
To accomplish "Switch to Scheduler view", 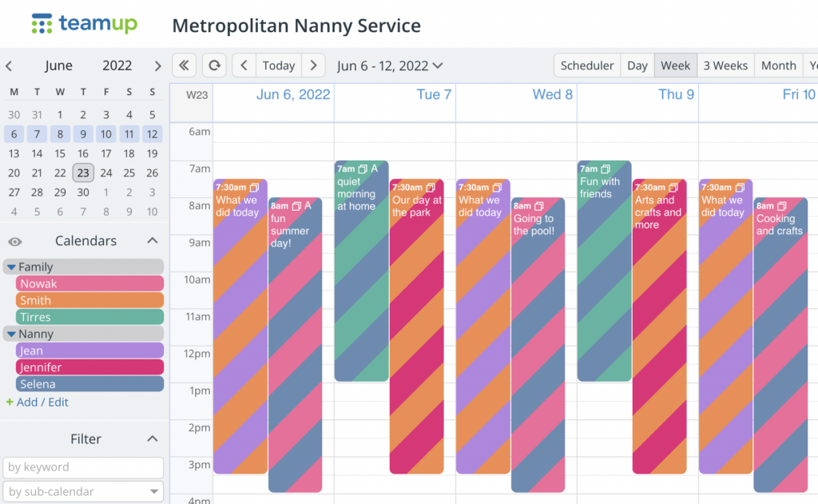I will click(x=587, y=65).
